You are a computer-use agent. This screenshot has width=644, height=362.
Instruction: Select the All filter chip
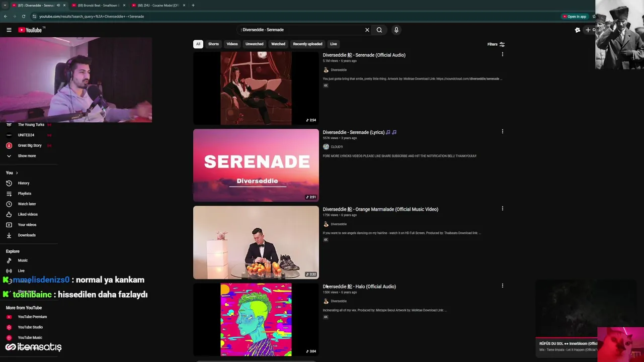pyautogui.click(x=198, y=44)
